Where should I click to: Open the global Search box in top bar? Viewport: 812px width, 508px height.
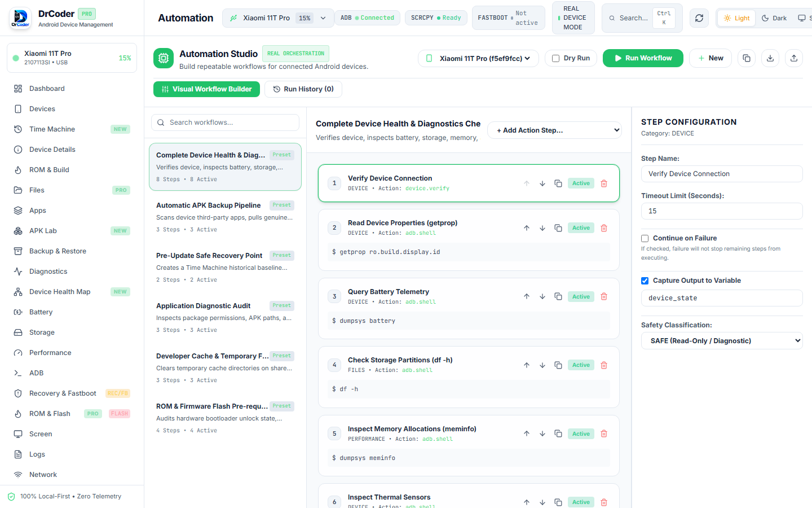pos(642,18)
